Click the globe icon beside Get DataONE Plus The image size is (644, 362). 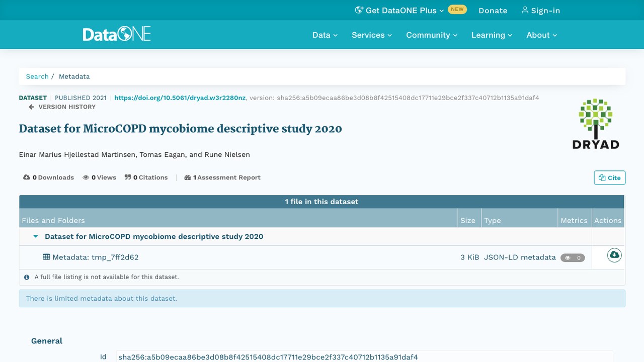pos(359,10)
